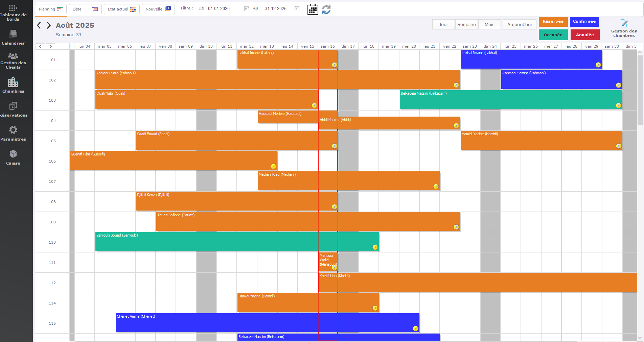The image size is (644, 342).
Task: Open Gestion des chambres editor
Action: tap(624, 28)
